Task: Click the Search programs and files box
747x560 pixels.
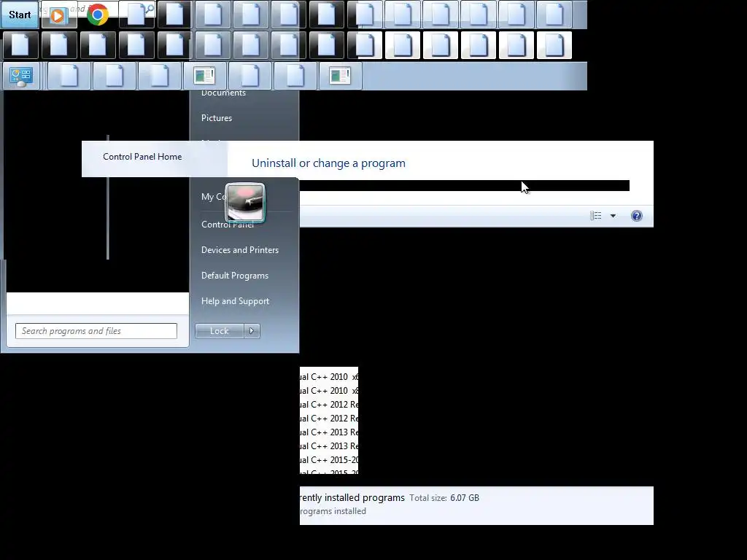Action: 96,331
